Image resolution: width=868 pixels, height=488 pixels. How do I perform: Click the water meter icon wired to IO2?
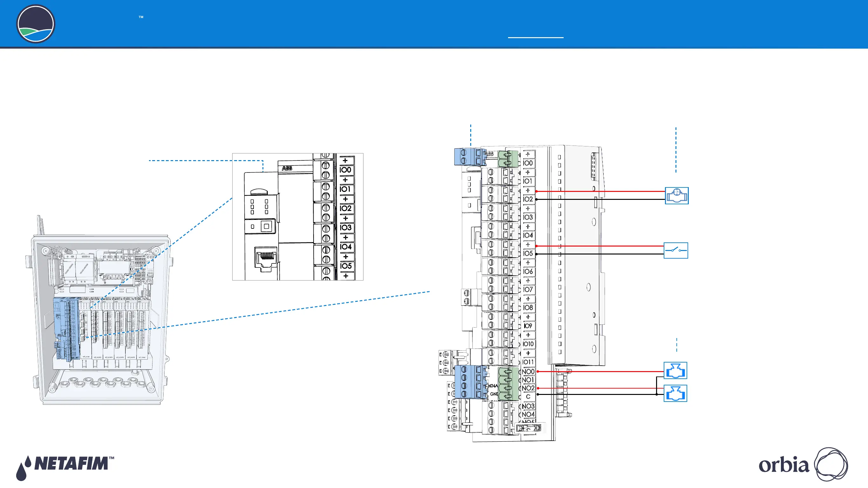coord(677,196)
